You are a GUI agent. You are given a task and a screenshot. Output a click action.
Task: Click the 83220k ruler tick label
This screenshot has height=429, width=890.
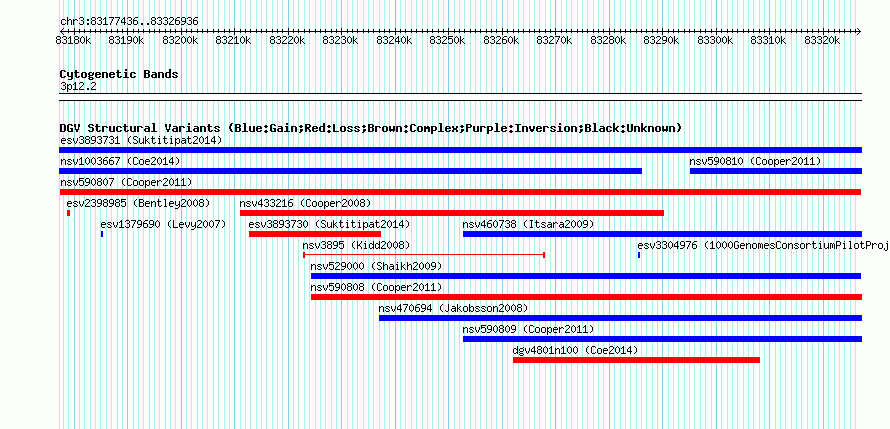[287, 40]
